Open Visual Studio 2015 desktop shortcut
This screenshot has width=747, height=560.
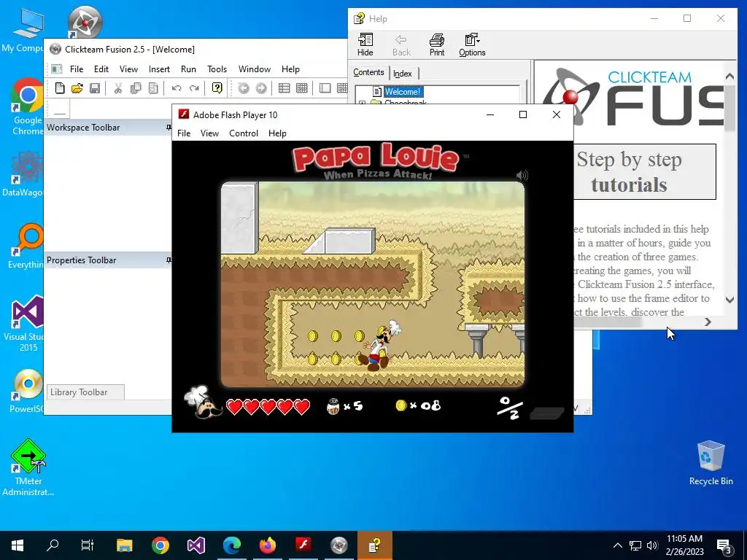(27, 324)
